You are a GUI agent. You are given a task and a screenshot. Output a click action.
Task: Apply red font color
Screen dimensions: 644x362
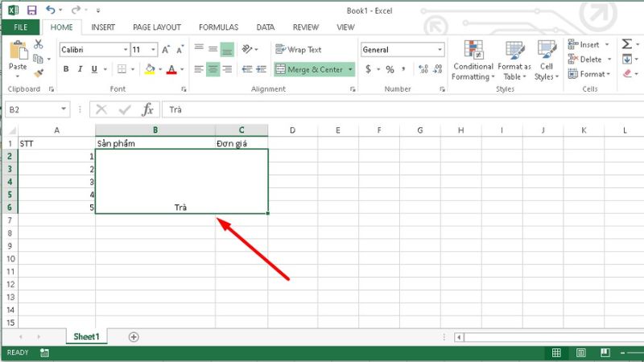tap(171, 69)
